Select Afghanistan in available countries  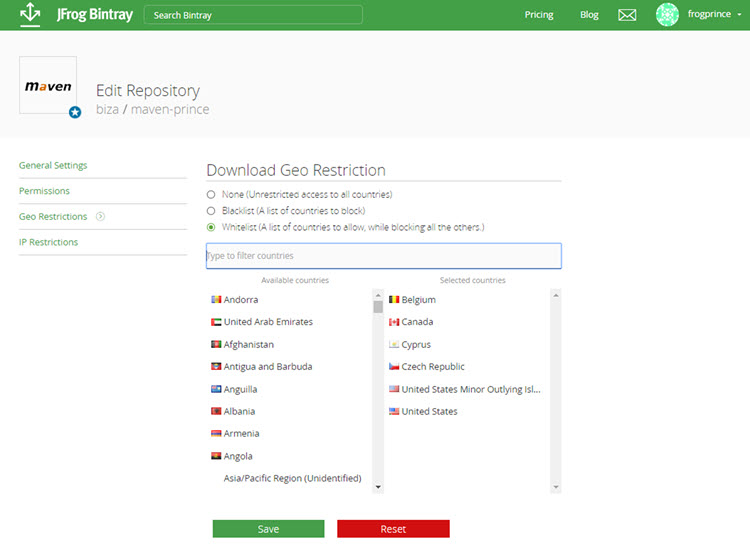pos(249,344)
